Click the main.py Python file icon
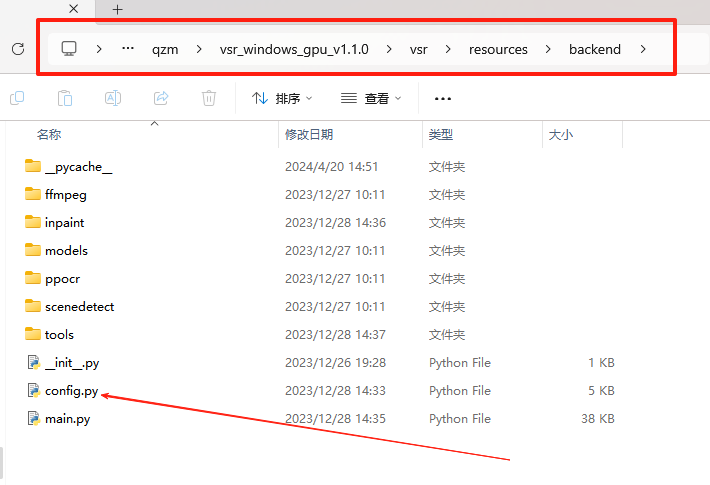Viewport: 710px width, 485px height. click(x=34, y=418)
